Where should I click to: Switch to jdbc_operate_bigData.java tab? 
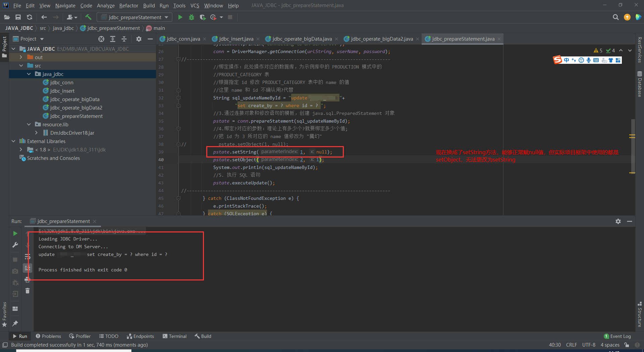tap(302, 39)
